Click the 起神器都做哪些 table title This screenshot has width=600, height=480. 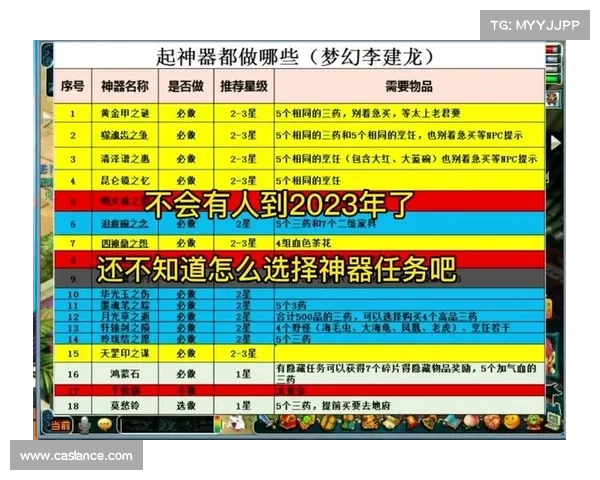pyautogui.click(x=227, y=57)
